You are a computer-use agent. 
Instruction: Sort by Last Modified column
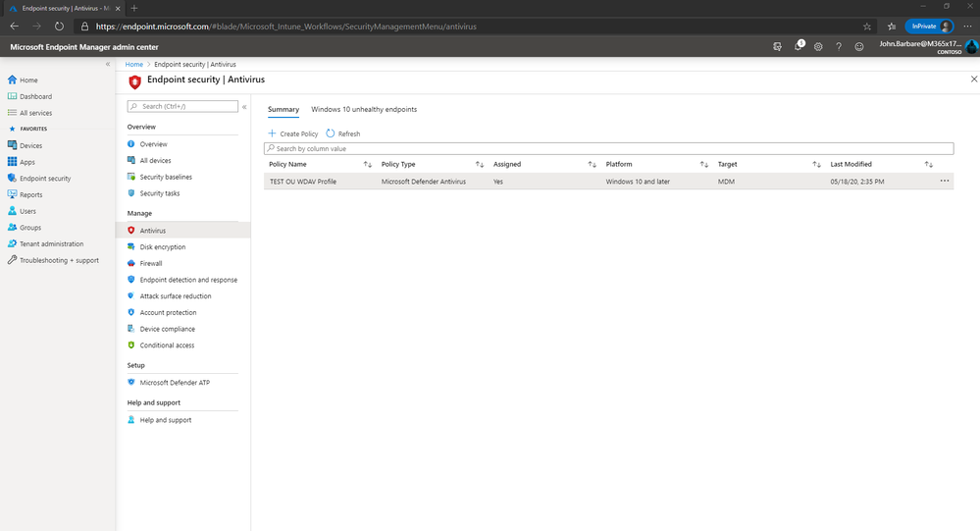[x=929, y=165]
